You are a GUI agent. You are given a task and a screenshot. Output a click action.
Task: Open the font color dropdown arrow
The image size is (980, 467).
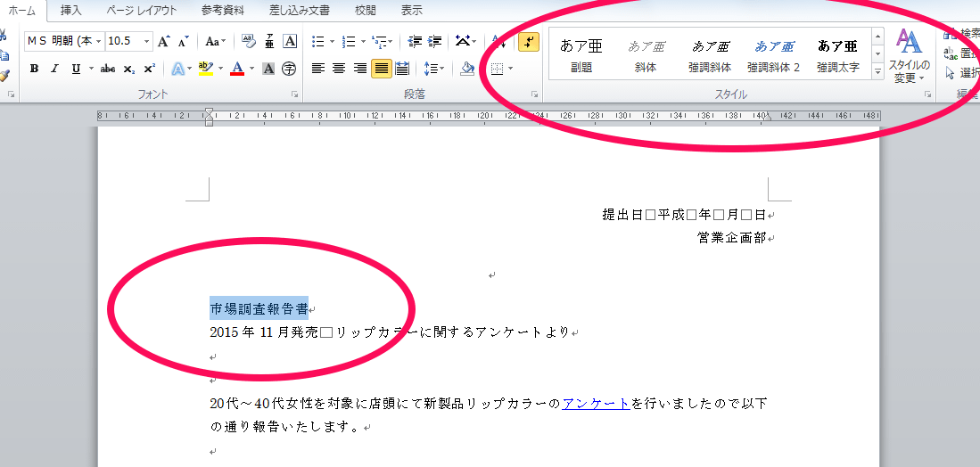tap(251, 69)
